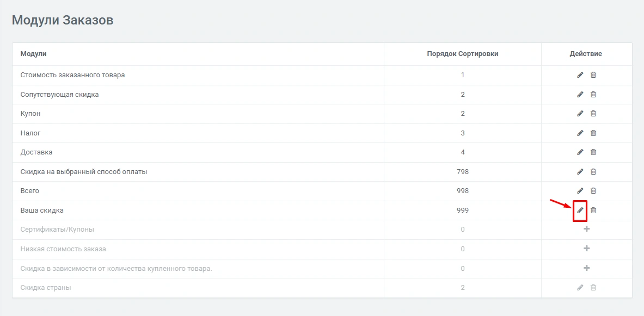This screenshot has height=316, width=644.
Task: Edit the Скидка страны module
Action: (580, 288)
